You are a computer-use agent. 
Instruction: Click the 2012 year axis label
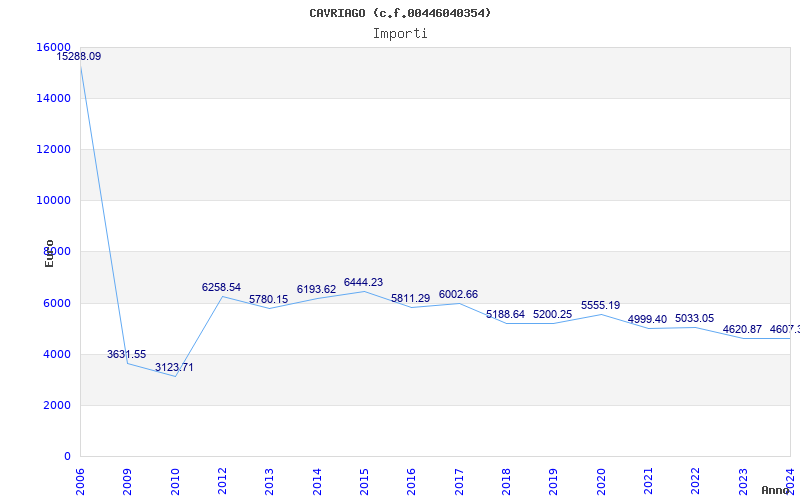[x=222, y=482]
